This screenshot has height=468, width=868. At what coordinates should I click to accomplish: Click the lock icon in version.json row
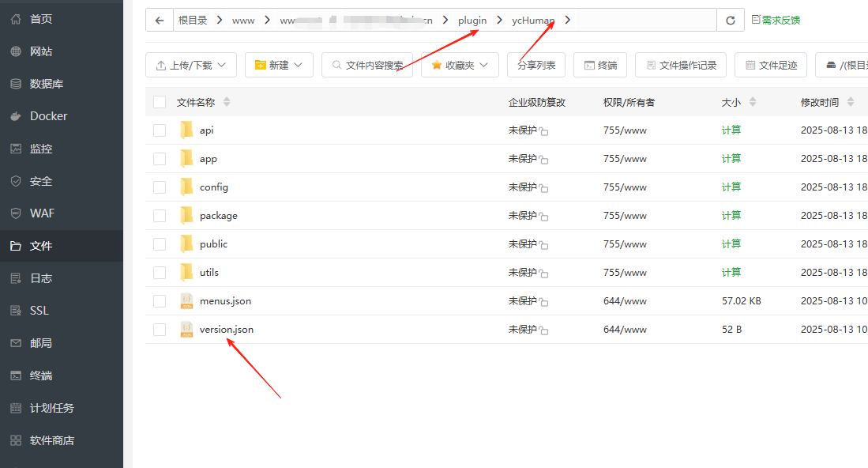tap(543, 330)
